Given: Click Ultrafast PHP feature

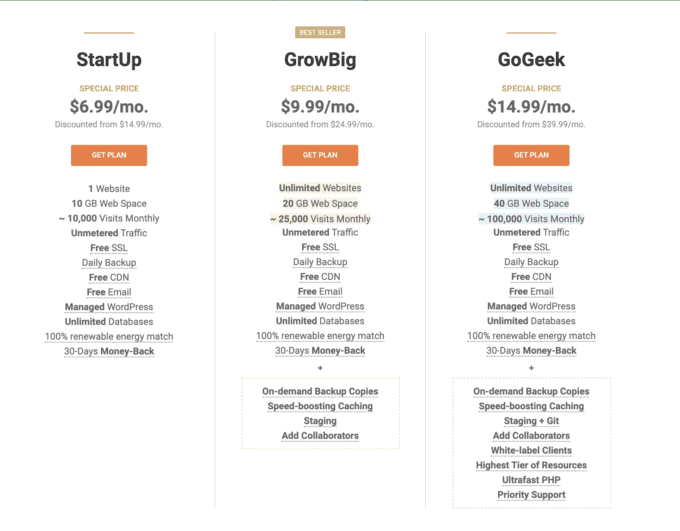Looking at the screenshot, I should (531, 480).
